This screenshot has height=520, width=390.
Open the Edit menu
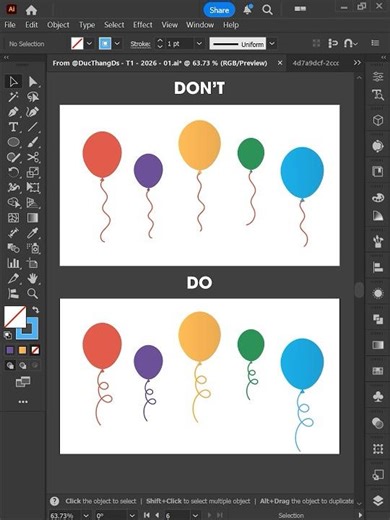tap(31, 25)
